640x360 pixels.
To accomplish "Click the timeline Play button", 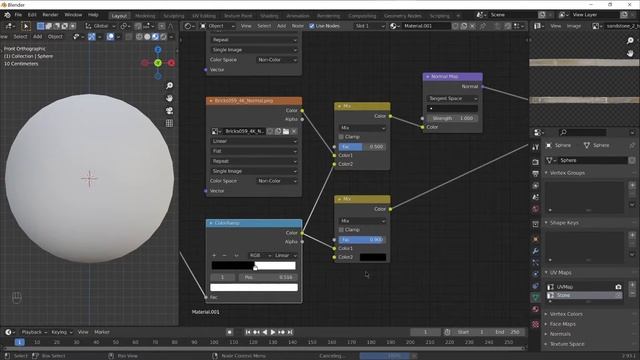I will pyautogui.click(x=273, y=332).
